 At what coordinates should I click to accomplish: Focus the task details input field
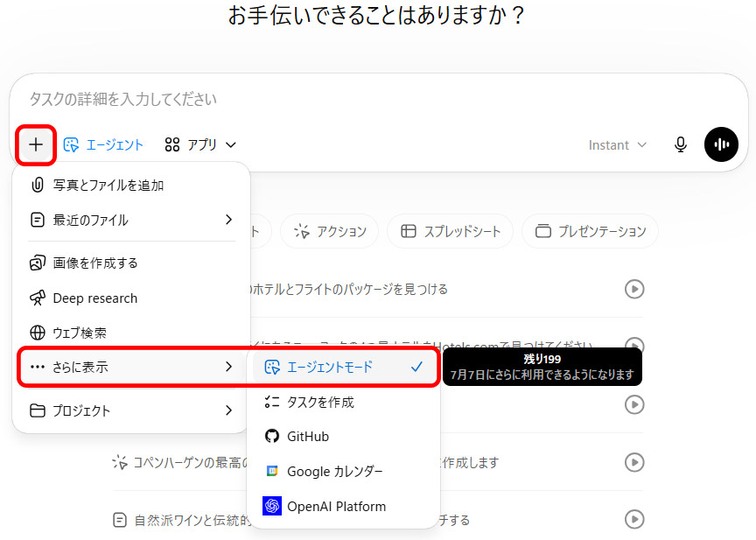379,99
